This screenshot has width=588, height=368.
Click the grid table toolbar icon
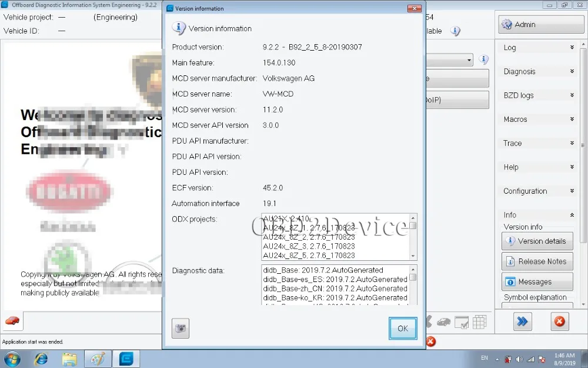pos(480,322)
